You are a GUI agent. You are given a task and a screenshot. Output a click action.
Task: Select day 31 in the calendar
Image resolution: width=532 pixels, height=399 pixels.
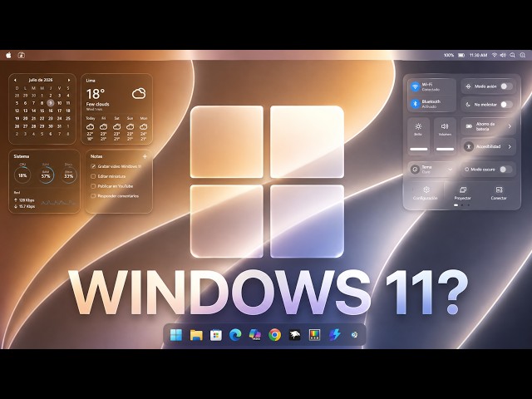59,126
